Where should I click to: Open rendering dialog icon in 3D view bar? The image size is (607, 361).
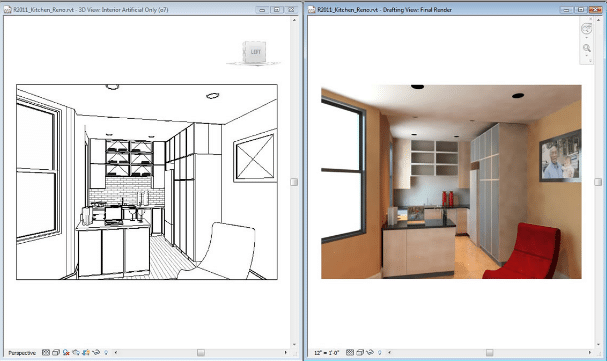pos(76,352)
